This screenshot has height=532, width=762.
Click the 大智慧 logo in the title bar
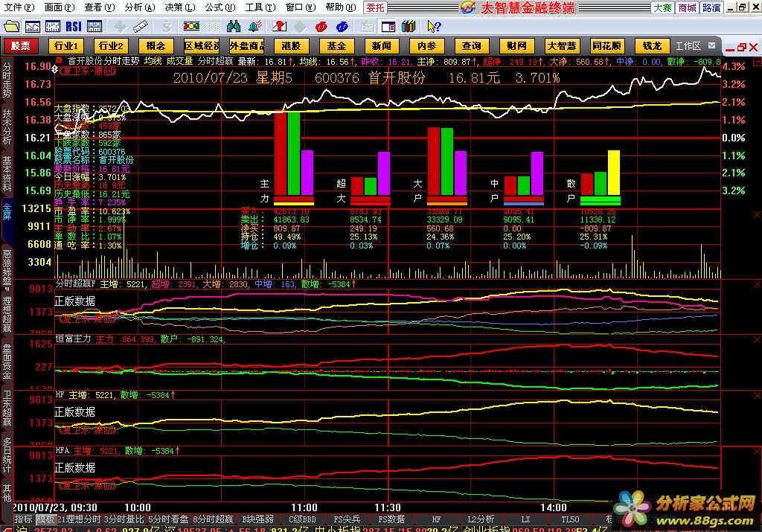(468, 7)
